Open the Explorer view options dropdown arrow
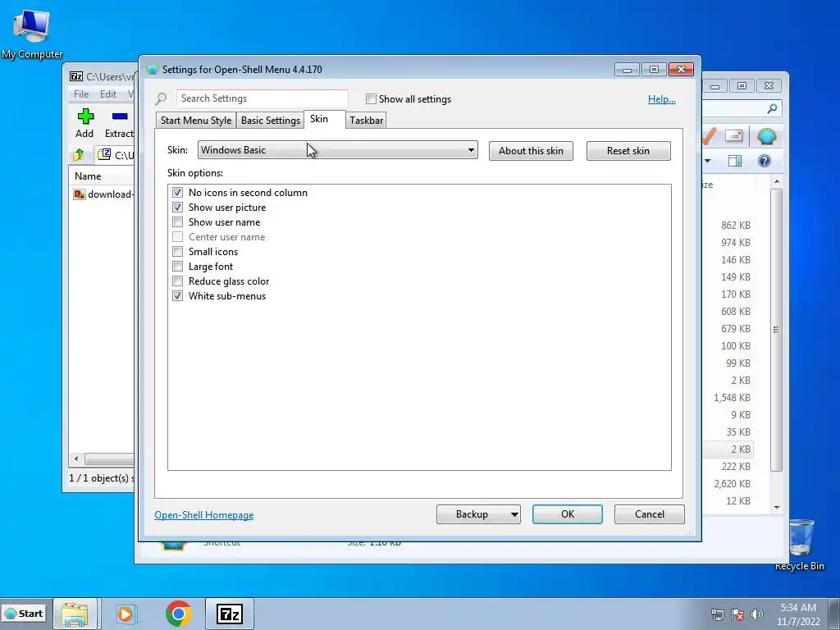This screenshot has height=630, width=840. pyautogui.click(x=708, y=161)
